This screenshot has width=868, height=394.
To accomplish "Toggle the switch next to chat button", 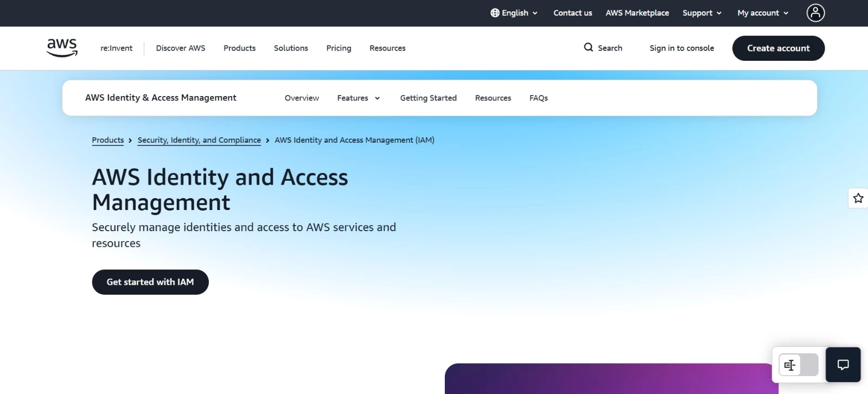I will tap(799, 365).
